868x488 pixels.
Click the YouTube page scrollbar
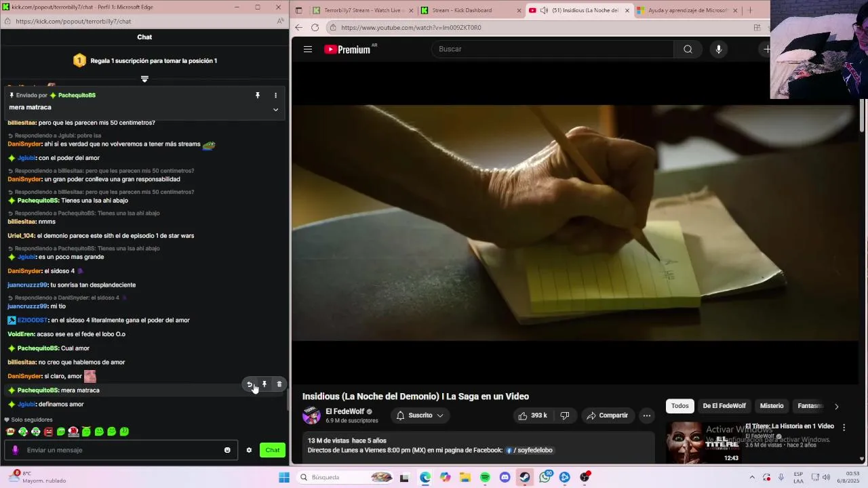point(863,115)
